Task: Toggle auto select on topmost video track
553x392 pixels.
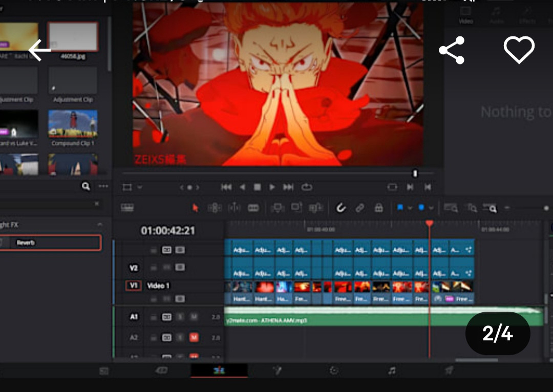Action: pyautogui.click(x=166, y=250)
